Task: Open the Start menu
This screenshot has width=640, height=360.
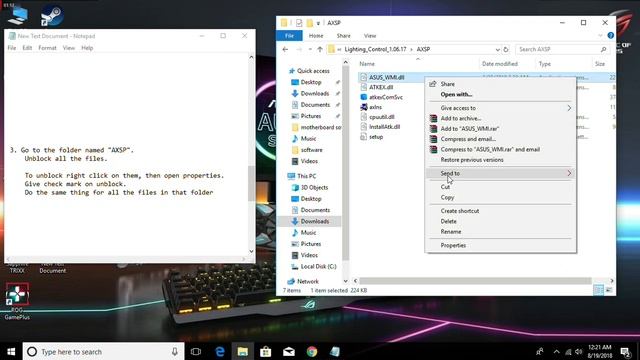Action: [11, 351]
